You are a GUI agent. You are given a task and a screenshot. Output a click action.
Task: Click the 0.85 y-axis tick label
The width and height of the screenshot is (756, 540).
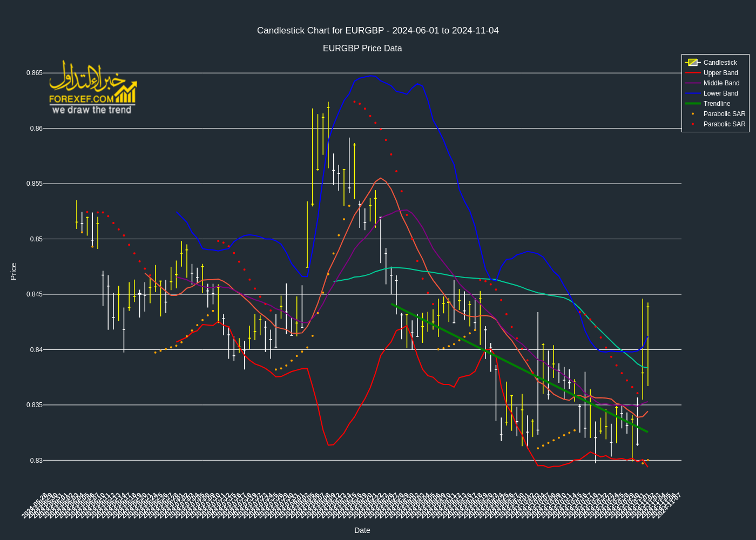click(x=36, y=239)
